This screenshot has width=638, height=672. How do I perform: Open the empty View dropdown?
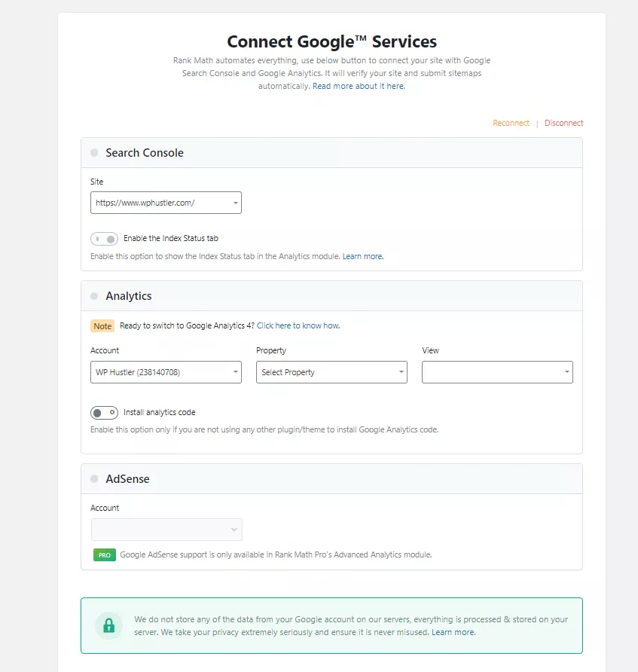(x=497, y=372)
